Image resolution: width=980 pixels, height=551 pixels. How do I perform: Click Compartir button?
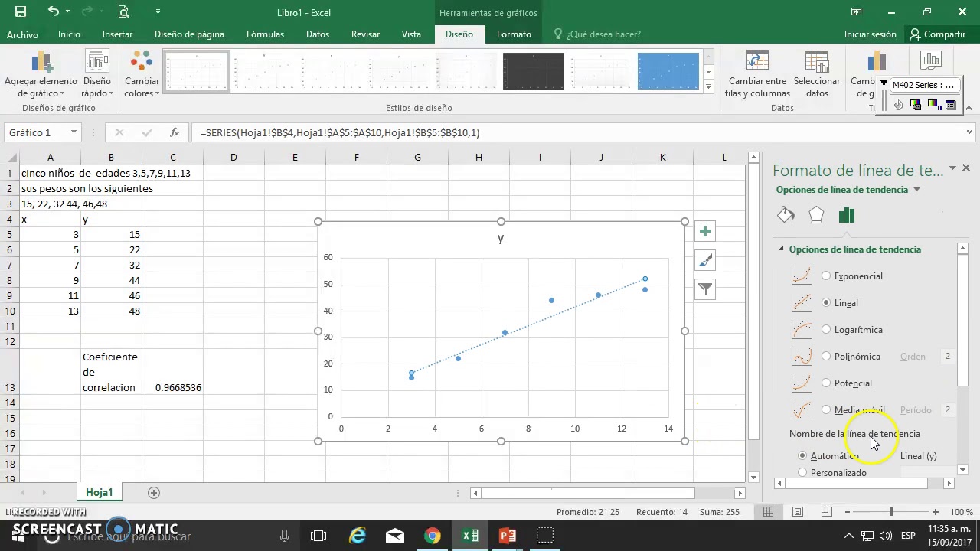click(938, 34)
